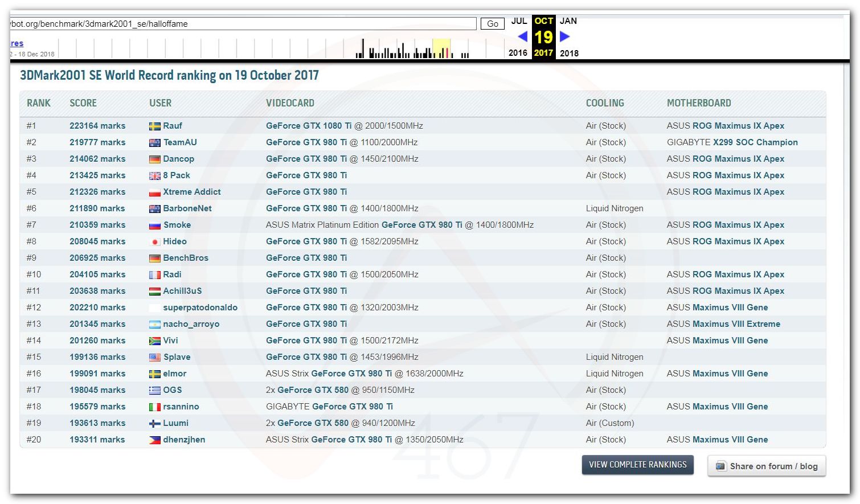Image resolution: width=860 pixels, height=504 pixels.
Task: Open superpatodonaldo user profile link
Action: tap(200, 308)
